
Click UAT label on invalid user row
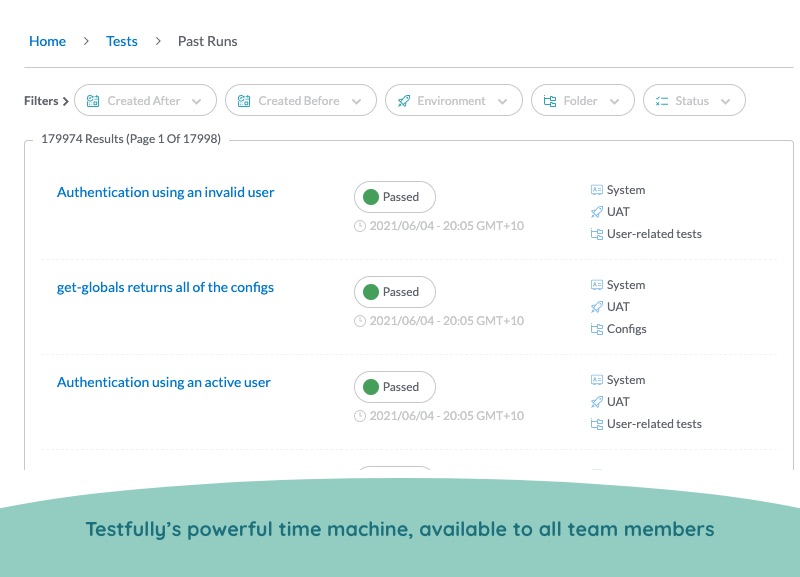[x=618, y=212]
